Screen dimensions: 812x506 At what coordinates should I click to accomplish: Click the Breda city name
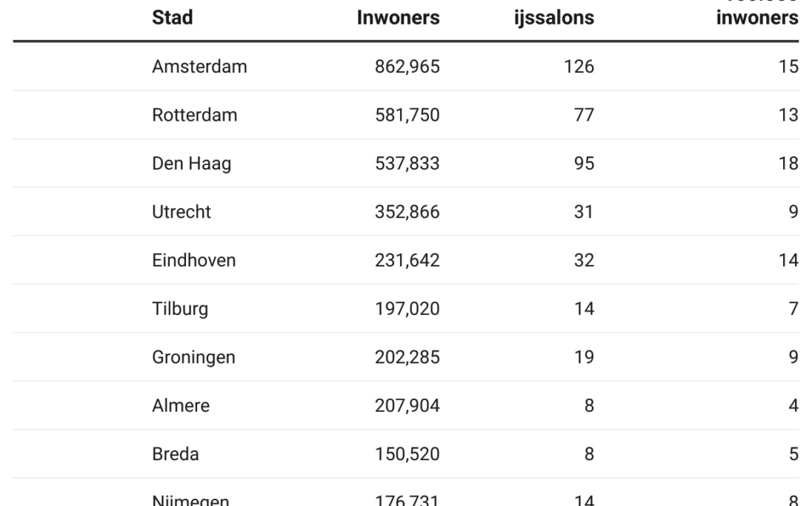pyautogui.click(x=176, y=453)
